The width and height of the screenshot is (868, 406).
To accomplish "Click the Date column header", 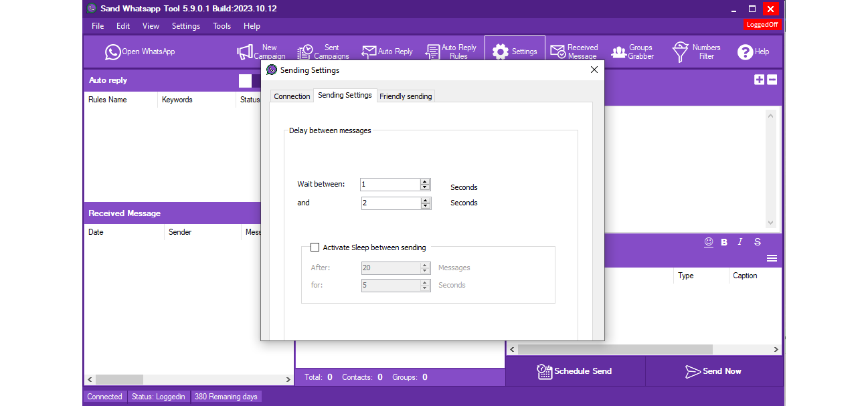I will click(124, 232).
